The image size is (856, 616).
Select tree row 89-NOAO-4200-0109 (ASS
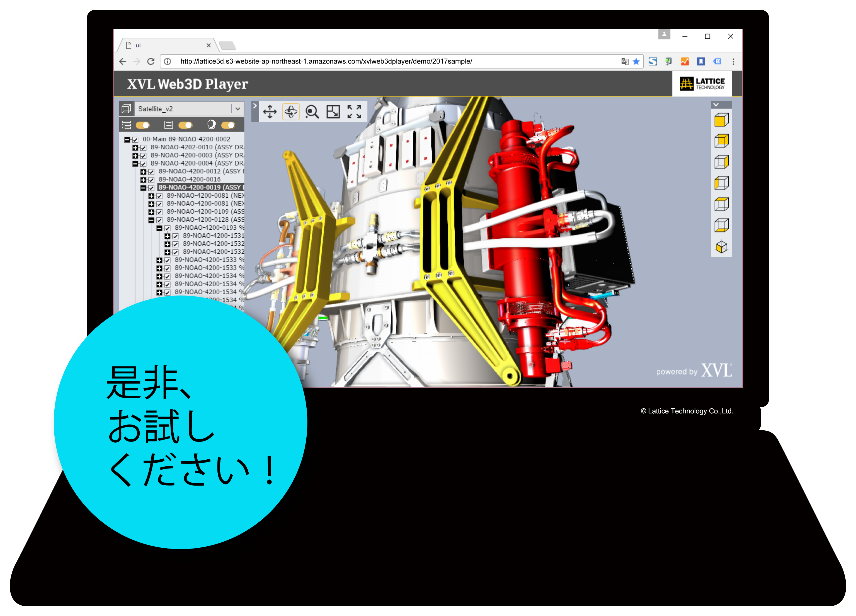(x=205, y=211)
